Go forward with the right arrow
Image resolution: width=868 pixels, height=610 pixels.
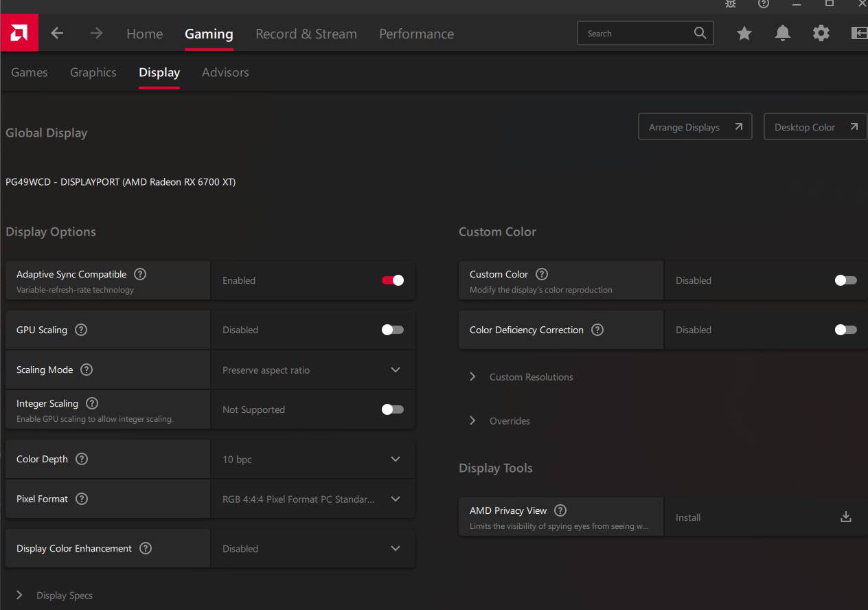96,33
